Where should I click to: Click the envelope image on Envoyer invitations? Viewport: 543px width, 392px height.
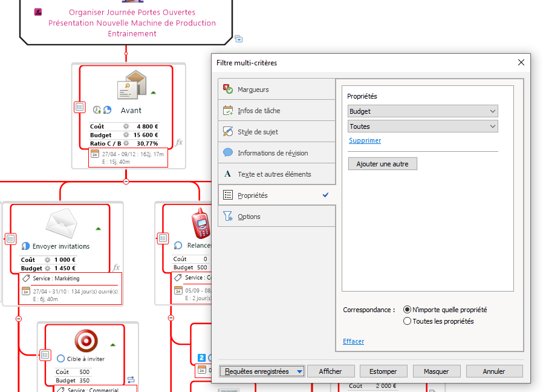61,223
